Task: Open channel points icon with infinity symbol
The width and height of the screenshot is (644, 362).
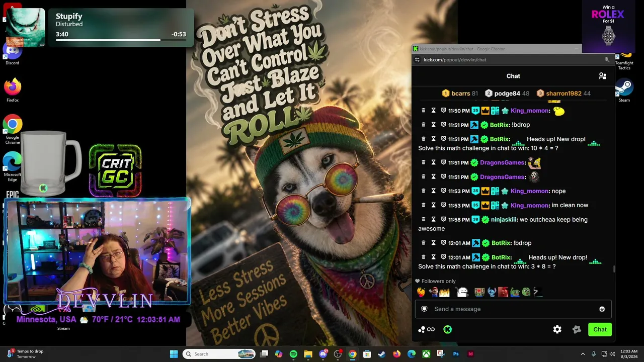Action: (426, 329)
